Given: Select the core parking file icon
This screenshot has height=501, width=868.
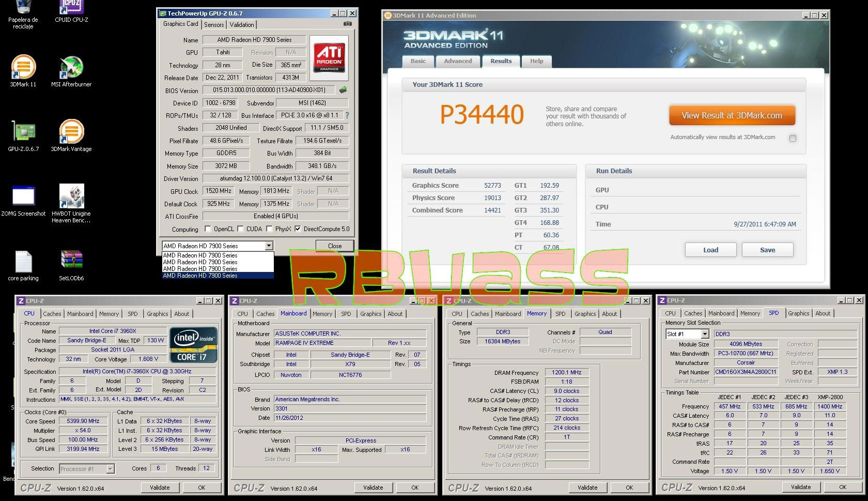Looking at the screenshot, I should (23, 266).
